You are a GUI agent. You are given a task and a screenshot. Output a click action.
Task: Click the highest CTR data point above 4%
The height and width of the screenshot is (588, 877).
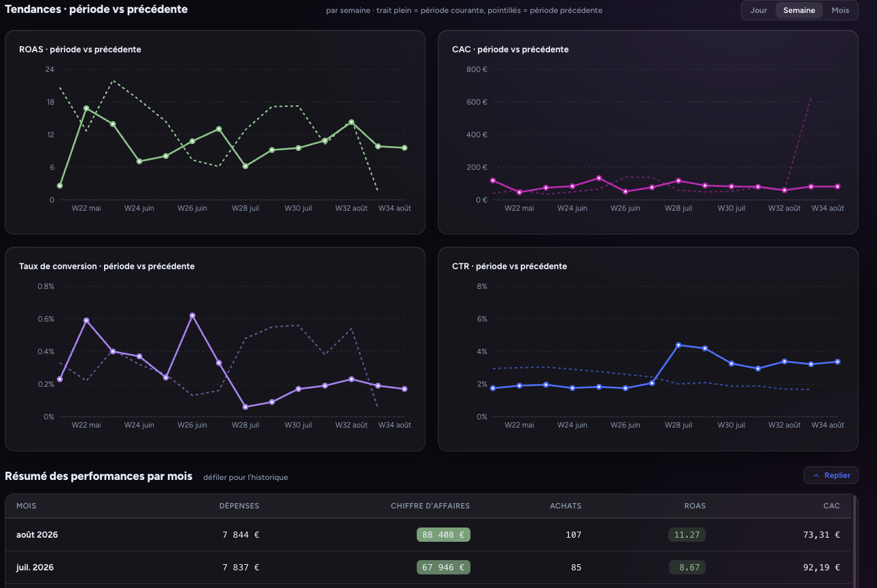pyautogui.click(x=678, y=345)
